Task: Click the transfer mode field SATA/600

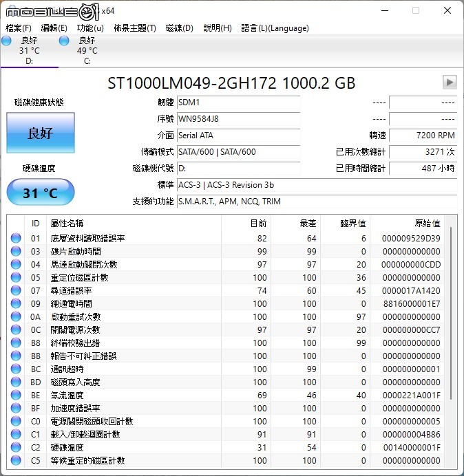Action: point(238,152)
